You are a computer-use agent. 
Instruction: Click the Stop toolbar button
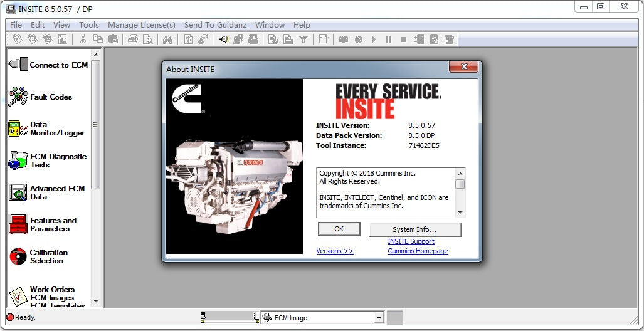pyautogui.click(x=404, y=39)
